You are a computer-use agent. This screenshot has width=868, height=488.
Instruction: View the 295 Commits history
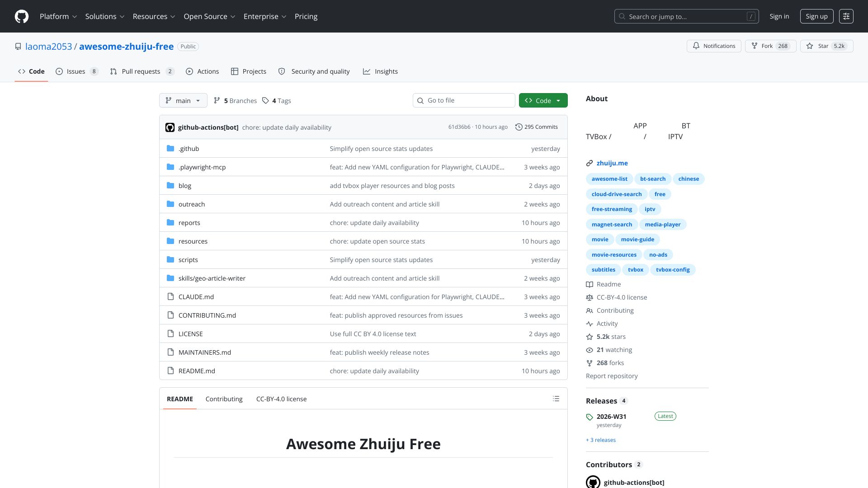[537, 127]
